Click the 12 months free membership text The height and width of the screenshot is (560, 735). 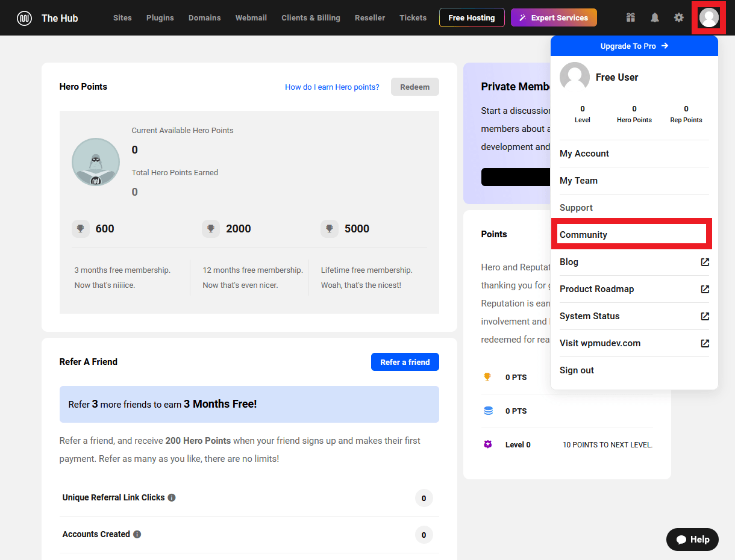[252, 270]
